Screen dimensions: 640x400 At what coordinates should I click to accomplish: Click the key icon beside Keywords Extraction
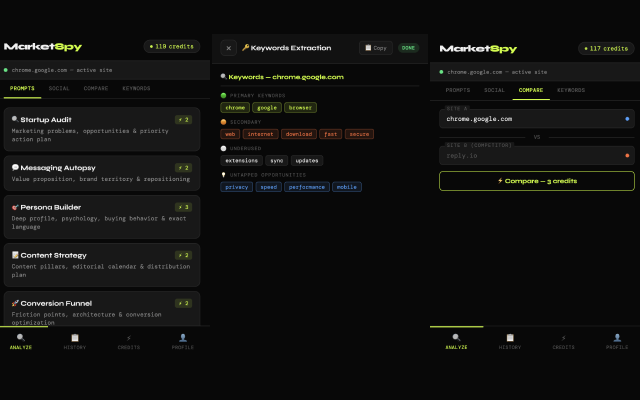pos(245,48)
